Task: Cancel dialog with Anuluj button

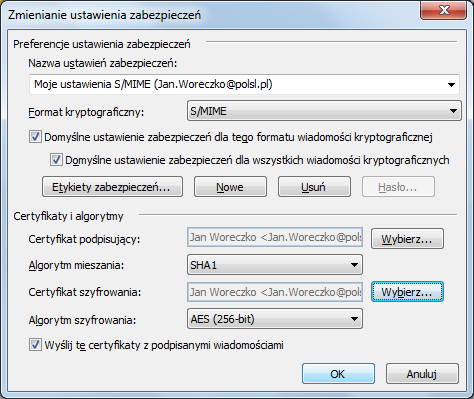Action: [x=422, y=374]
